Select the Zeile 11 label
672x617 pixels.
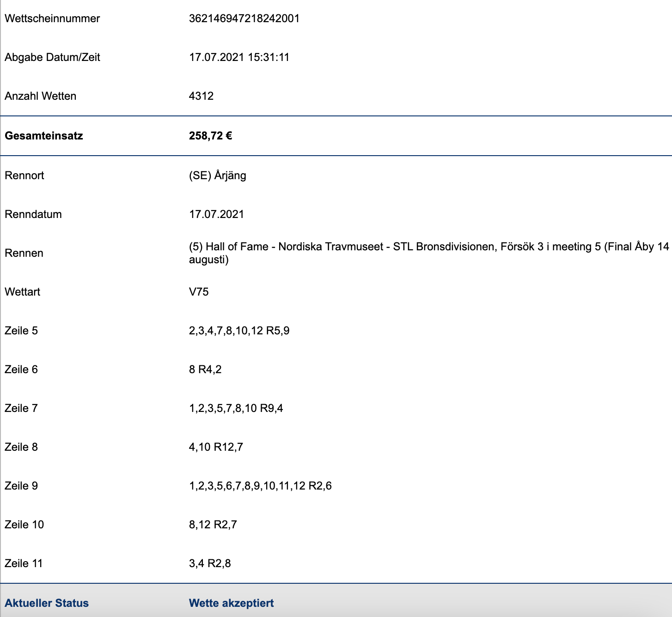point(24,563)
